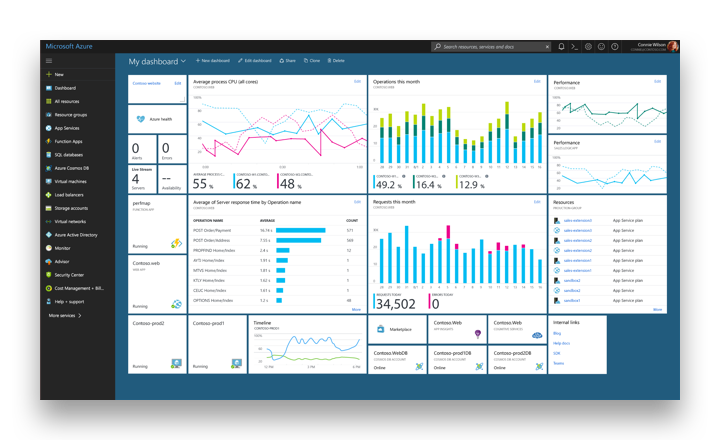This screenshot has width=720, height=440.
Task: Click the Virtual machines sidebar icon
Action: [x=49, y=181]
